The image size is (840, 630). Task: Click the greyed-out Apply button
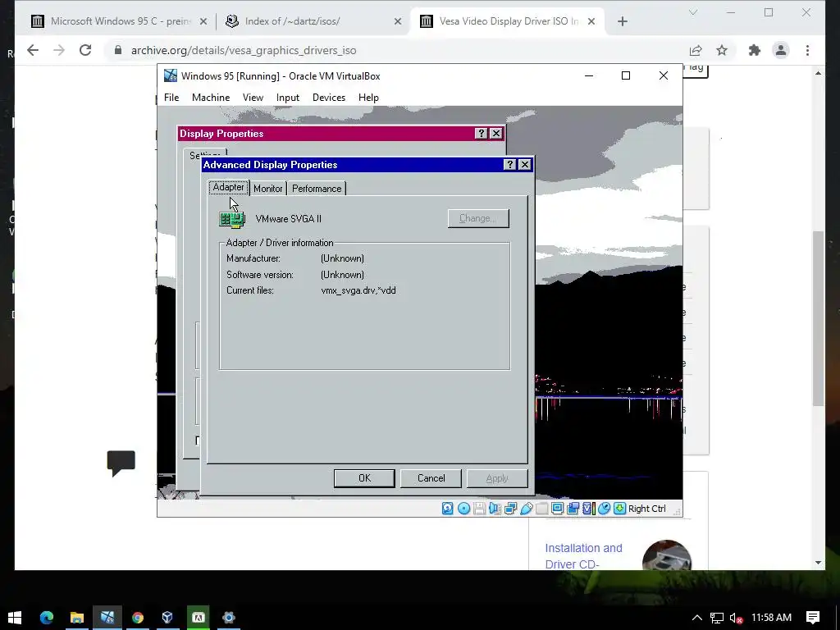497,478
